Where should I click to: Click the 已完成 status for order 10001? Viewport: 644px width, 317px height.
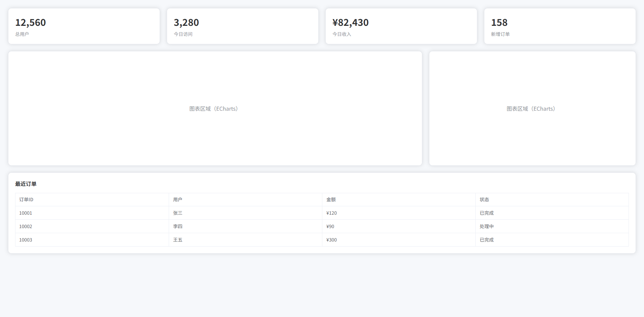[x=486, y=213]
